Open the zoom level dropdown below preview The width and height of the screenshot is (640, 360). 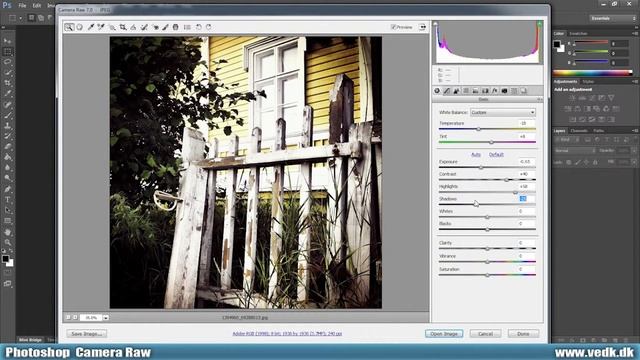coord(106,318)
